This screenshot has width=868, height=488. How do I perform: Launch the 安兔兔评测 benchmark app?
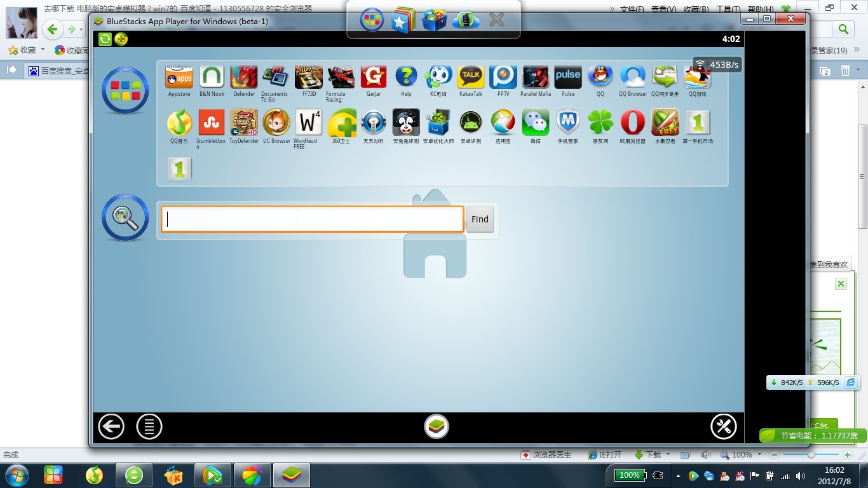tap(406, 123)
